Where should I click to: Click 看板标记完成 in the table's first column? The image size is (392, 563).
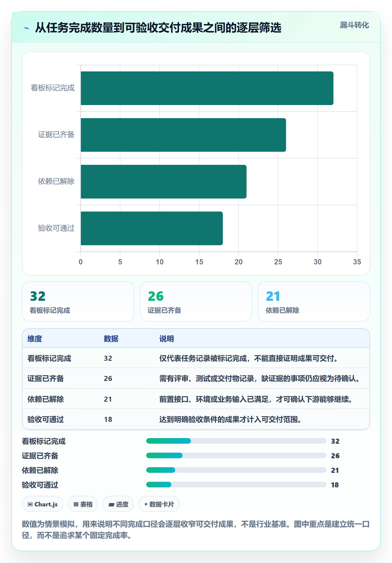(x=49, y=358)
